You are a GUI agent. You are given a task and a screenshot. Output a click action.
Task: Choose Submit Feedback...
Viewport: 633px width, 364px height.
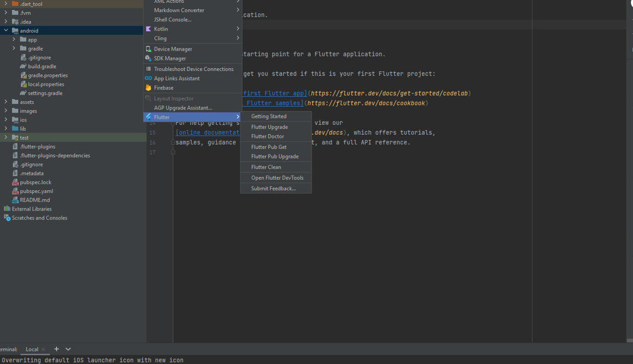point(276,189)
